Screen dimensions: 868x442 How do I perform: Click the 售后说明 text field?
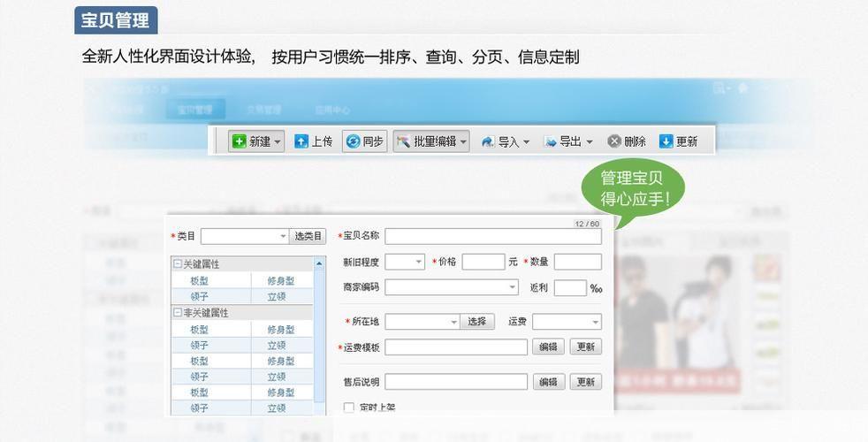tap(456, 382)
